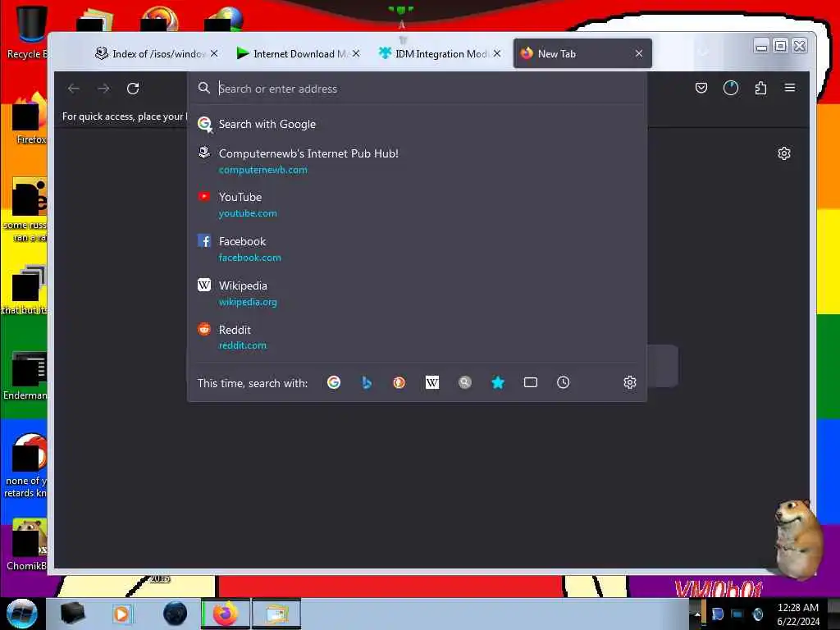Go back with the back arrow

tap(73, 89)
